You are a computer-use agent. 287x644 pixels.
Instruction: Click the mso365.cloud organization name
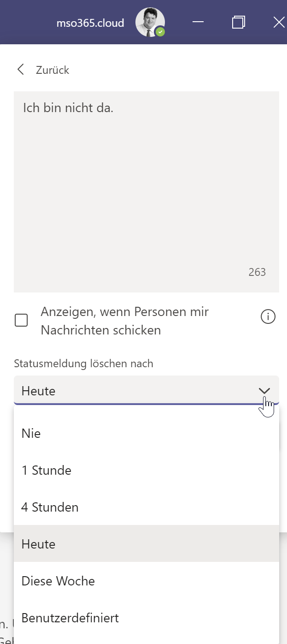(x=90, y=23)
